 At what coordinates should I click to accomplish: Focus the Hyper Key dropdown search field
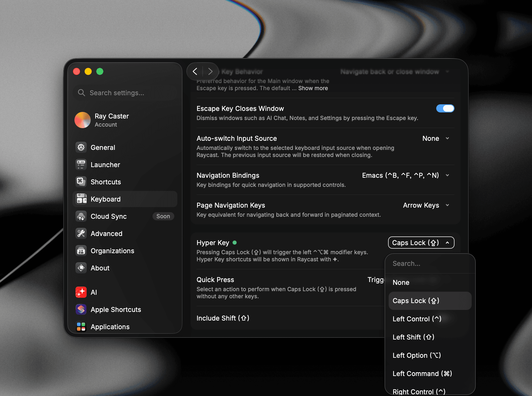click(430, 263)
